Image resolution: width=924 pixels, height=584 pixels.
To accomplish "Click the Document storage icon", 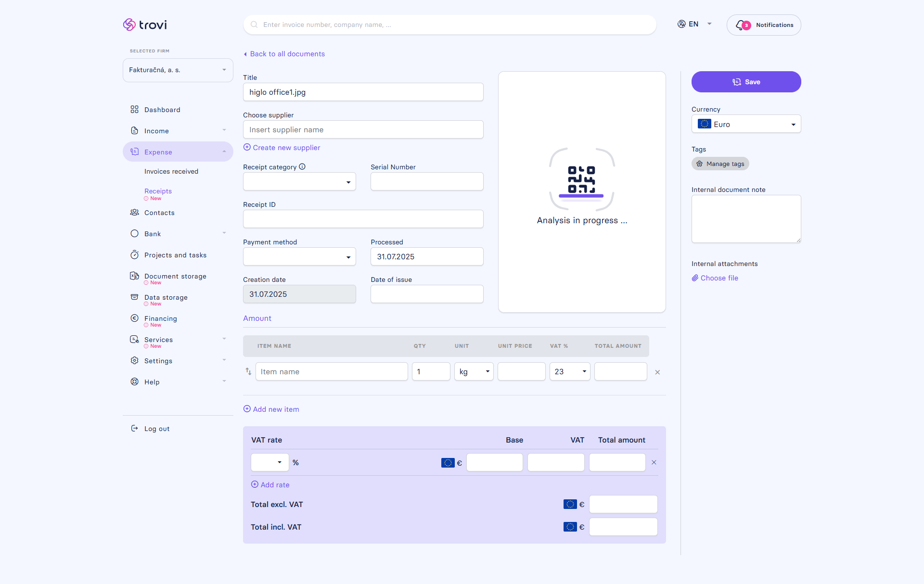I will (134, 276).
